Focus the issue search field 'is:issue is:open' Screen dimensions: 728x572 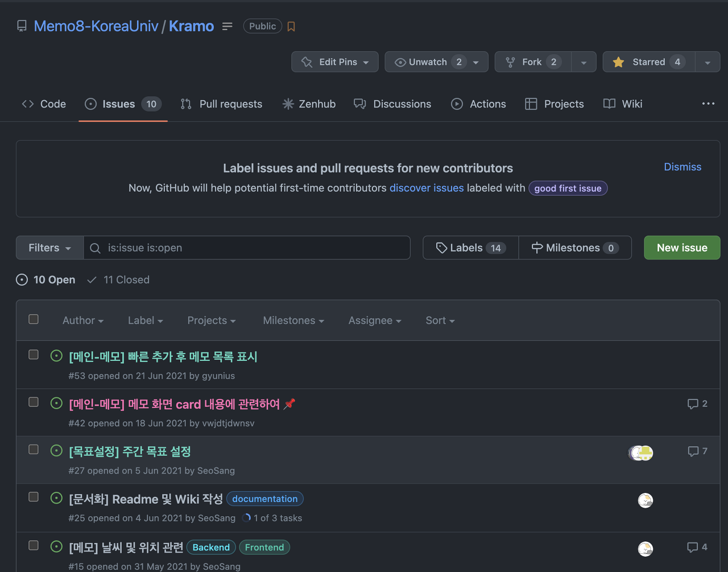pyautogui.click(x=247, y=248)
